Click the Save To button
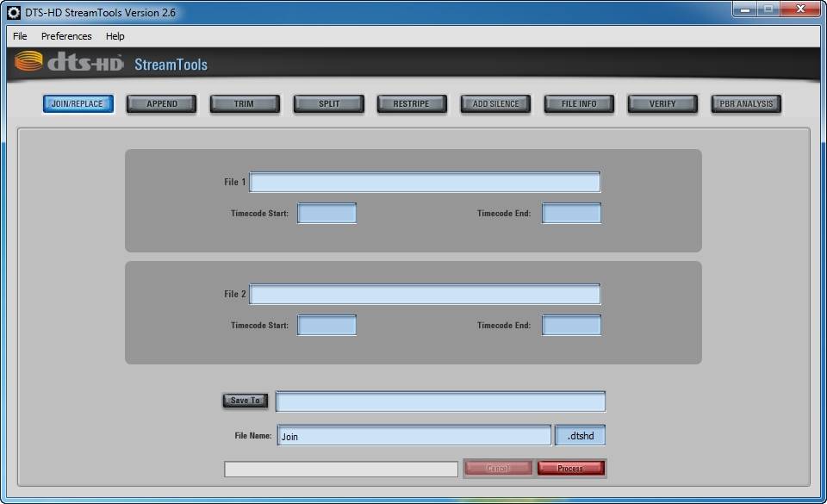827x504 pixels. click(246, 401)
